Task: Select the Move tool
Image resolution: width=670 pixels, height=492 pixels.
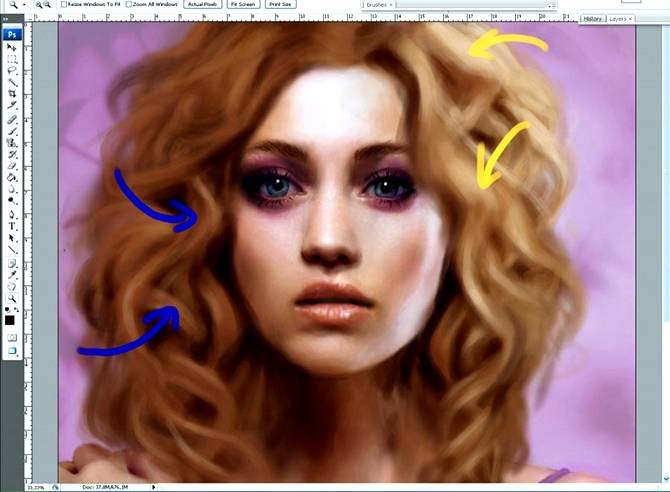Action: pyautogui.click(x=12, y=47)
